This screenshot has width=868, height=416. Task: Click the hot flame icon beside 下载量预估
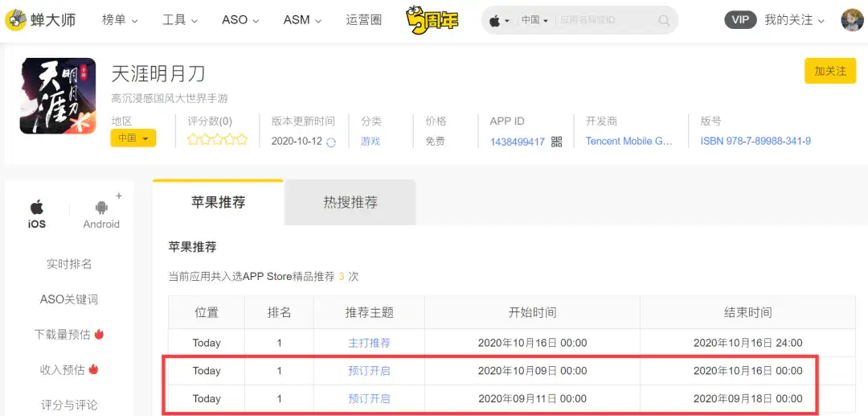(100, 334)
